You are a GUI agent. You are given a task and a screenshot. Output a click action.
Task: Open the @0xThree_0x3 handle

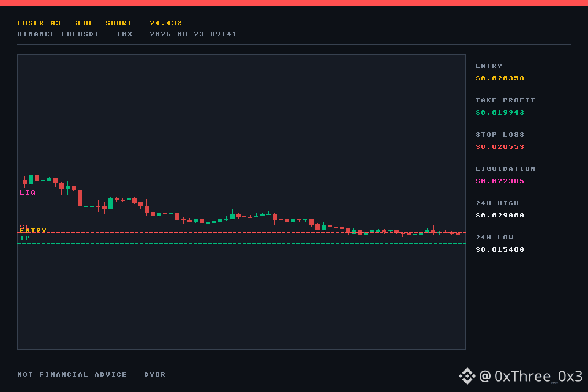coord(530,376)
